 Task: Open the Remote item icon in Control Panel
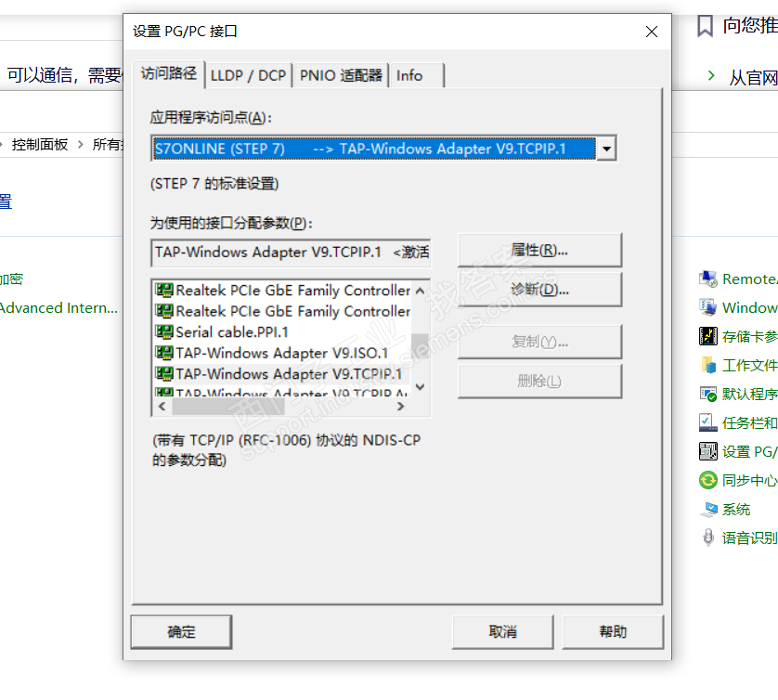pyautogui.click(x=708, y=279)
